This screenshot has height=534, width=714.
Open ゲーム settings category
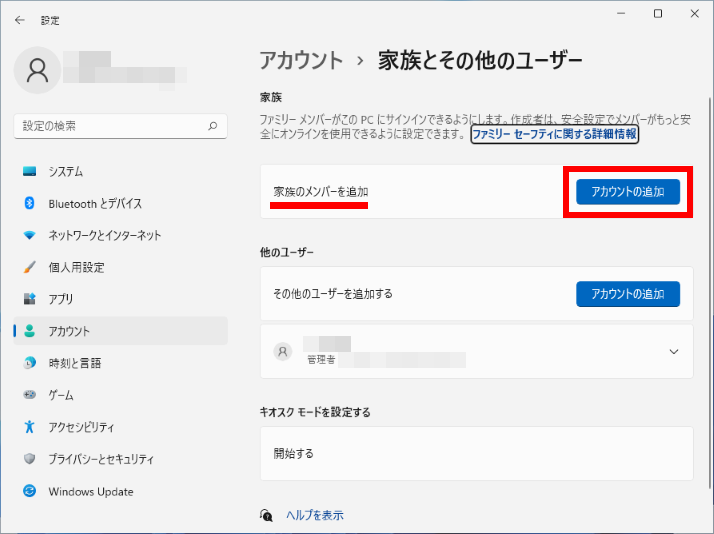[121, 395]
